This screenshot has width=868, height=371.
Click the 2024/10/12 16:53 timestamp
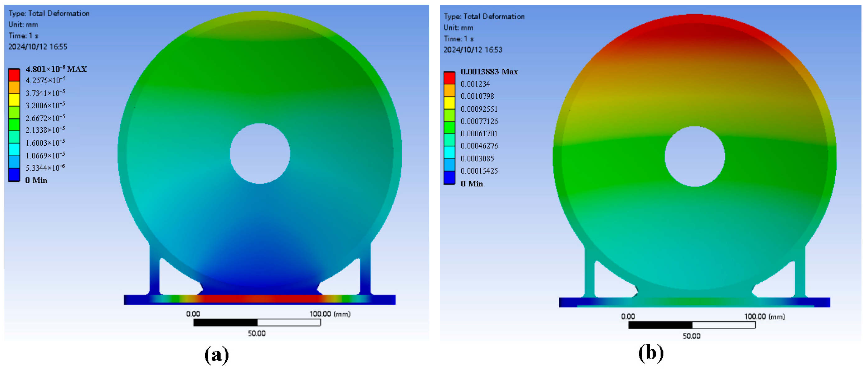point(473,50)
